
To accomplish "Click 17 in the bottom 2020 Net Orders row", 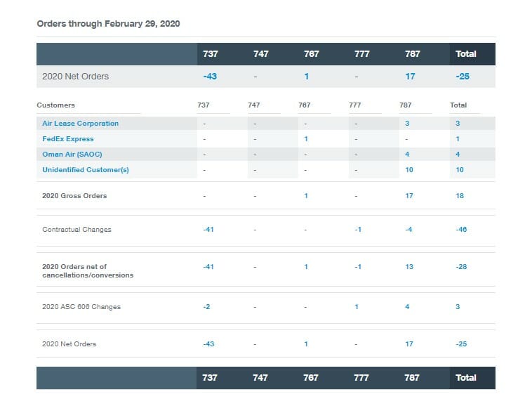I will (x=409, y=344).
